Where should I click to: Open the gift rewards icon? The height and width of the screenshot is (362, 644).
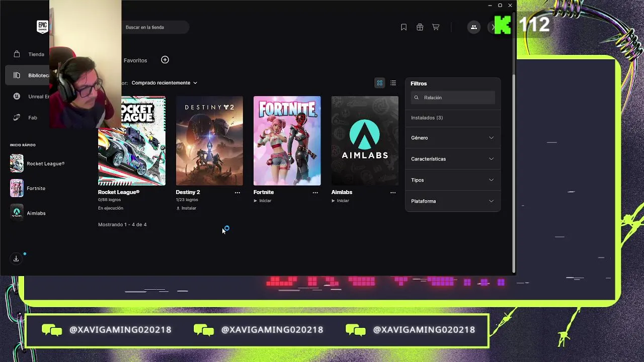(x=420, y=27)
